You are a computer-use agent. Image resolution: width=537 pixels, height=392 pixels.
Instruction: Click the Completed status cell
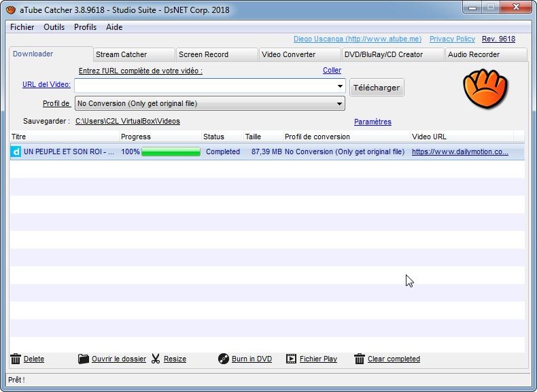[223, 152]
